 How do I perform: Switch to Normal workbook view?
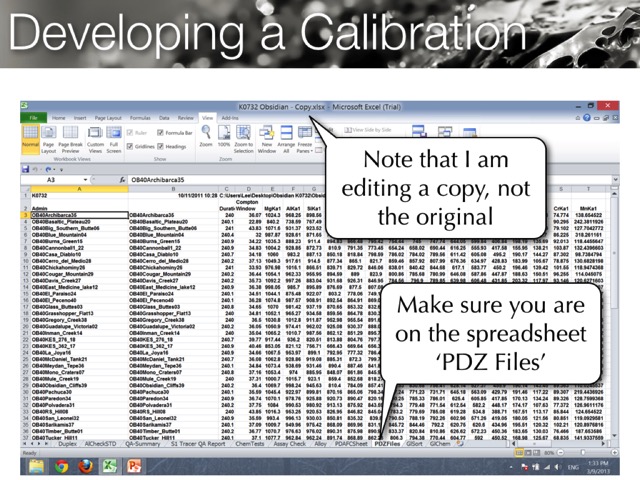(30, 142)
